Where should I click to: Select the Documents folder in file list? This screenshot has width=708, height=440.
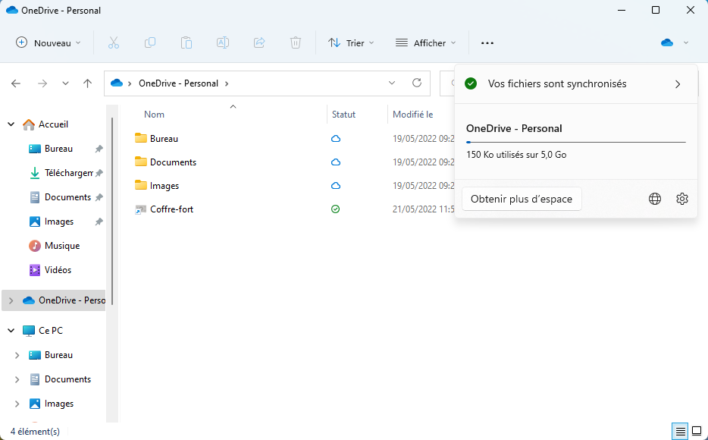point(173,162)
